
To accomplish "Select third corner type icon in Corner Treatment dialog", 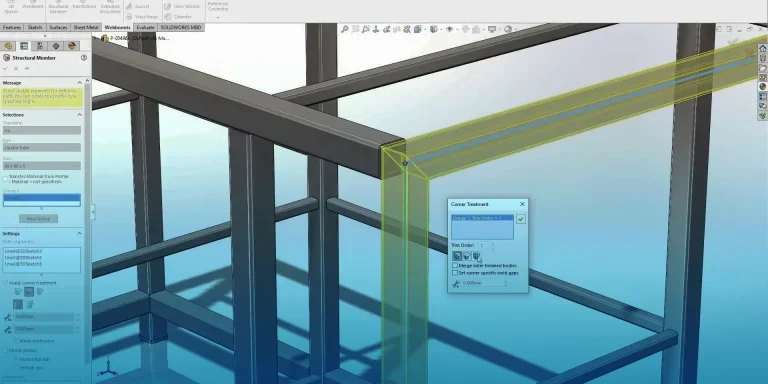I will click(477, 256).
